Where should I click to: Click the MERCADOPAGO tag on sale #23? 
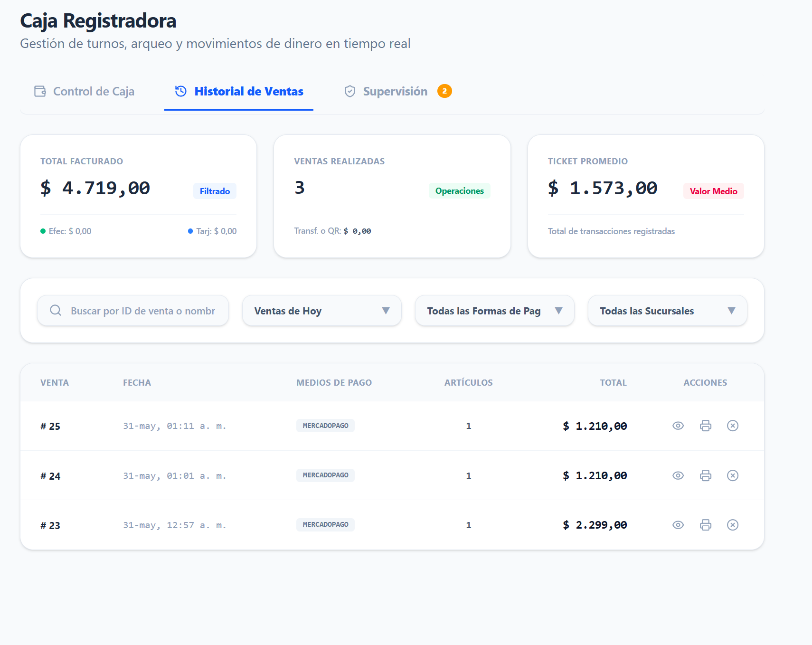point(326,524)
